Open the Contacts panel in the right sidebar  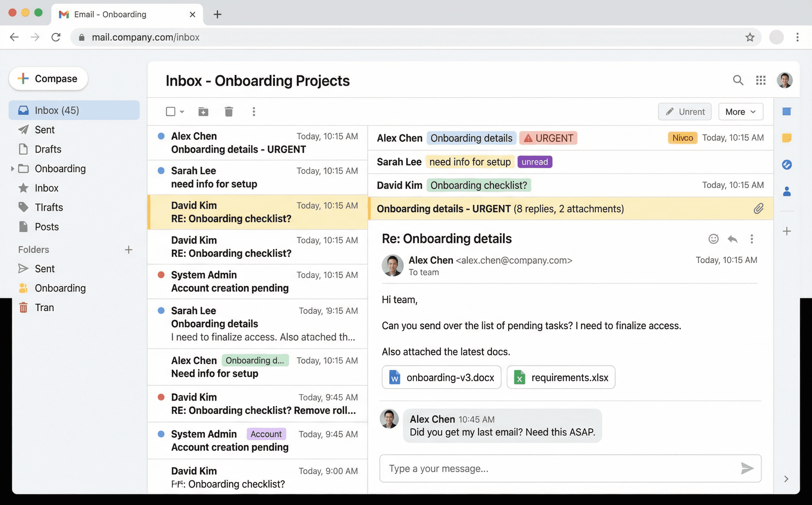[x=787, y=191]
